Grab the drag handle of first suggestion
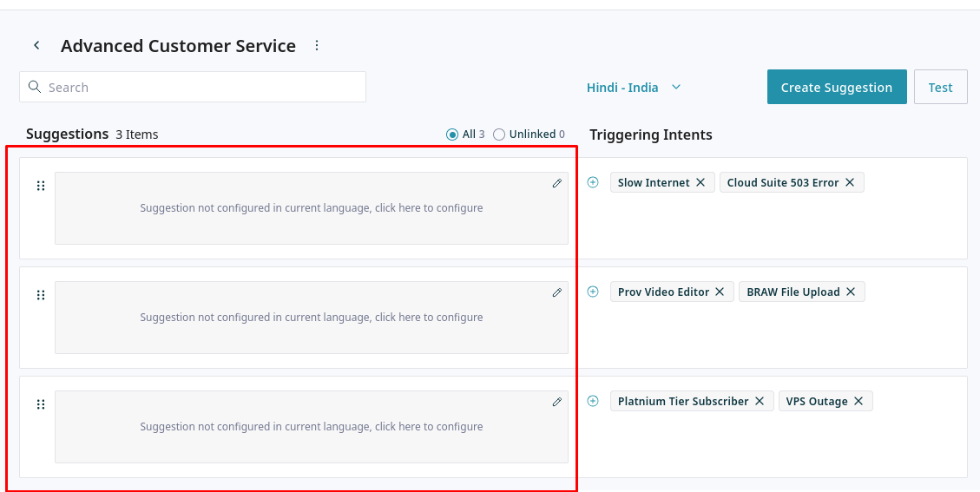This screenshot has height=492, width=980. click(40, 186)
